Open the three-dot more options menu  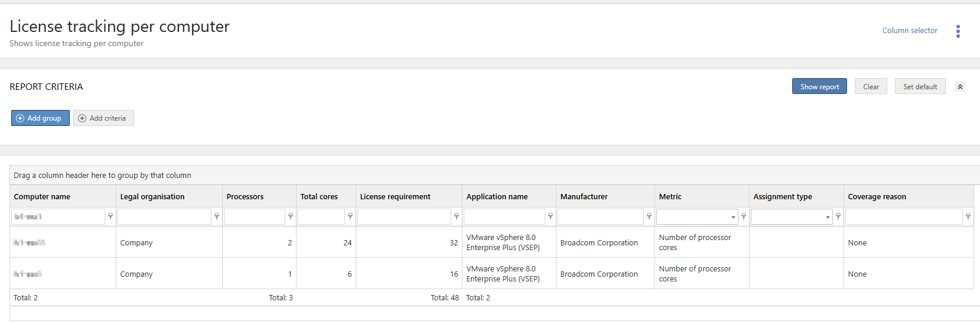pyautogui.click(x=958, y=31)
